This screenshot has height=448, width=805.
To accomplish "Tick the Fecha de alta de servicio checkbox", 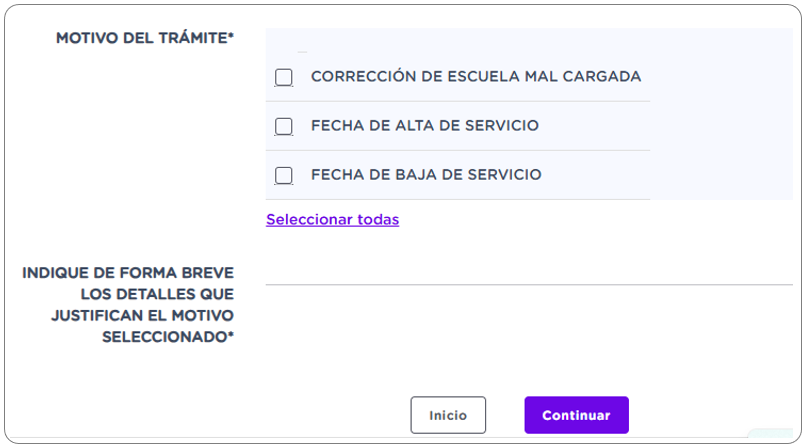I will tap(284, 126).
